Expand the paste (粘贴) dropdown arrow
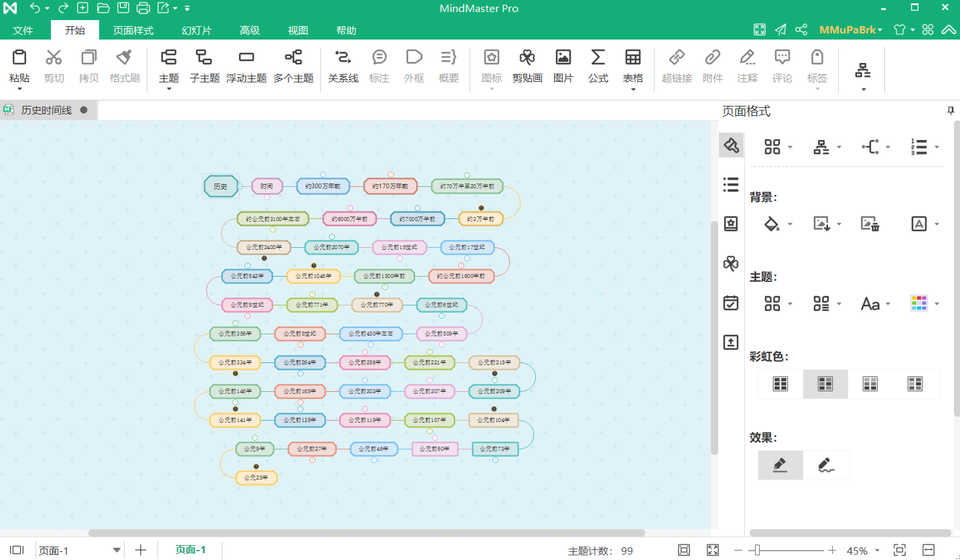This screenshot has height=560, width=960. point(19,88)
